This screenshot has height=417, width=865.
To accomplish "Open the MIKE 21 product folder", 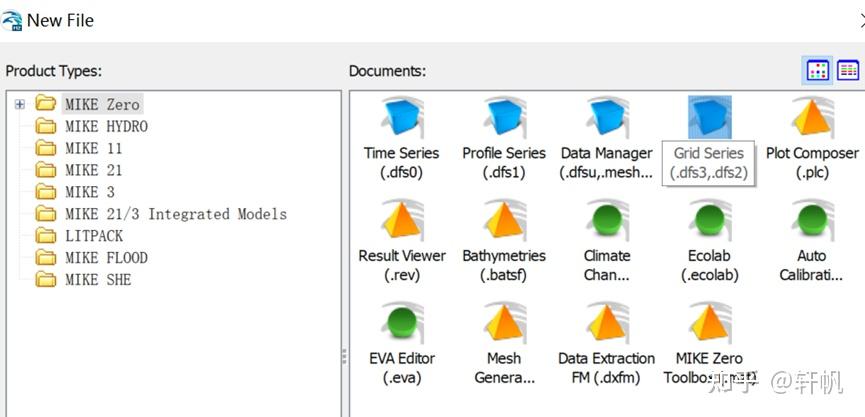I will [x=93, y=170].
